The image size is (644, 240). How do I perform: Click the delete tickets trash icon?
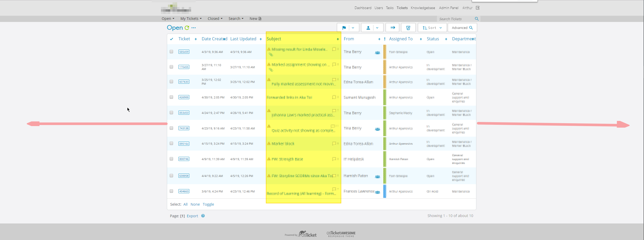[408, 28]
